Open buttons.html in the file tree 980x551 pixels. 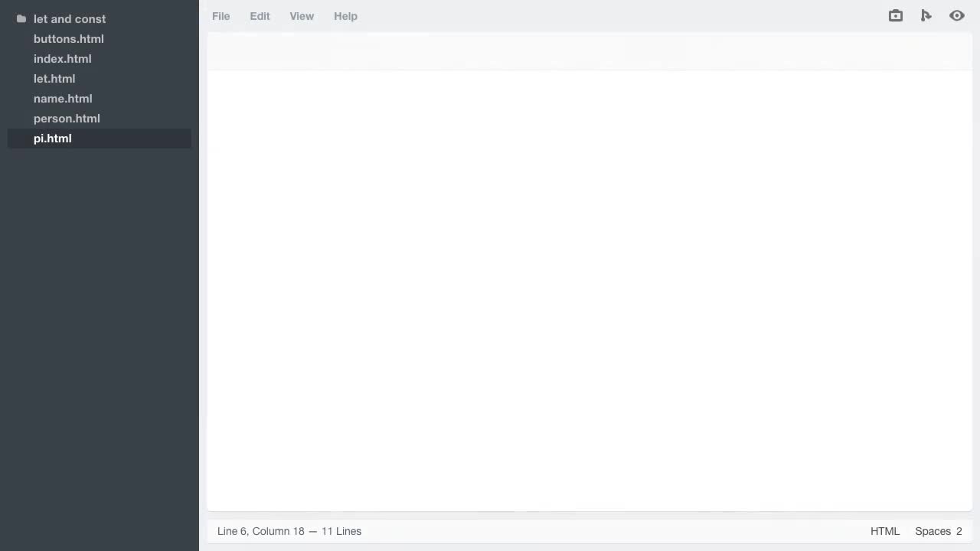[69, 39]
